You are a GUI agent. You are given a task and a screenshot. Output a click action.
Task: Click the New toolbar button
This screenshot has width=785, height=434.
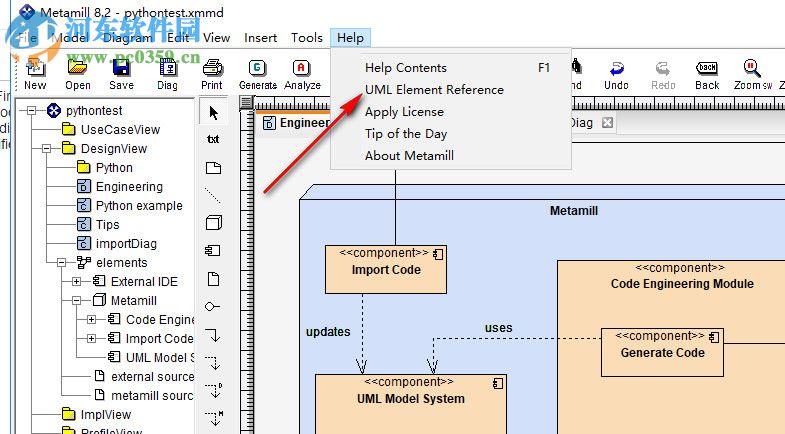click(35, 74)
